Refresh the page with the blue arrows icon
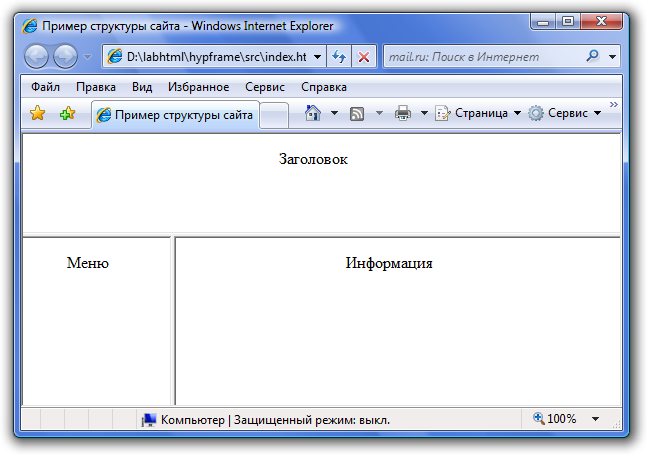The height and width of the screenshot is (455, 647). 339,57
